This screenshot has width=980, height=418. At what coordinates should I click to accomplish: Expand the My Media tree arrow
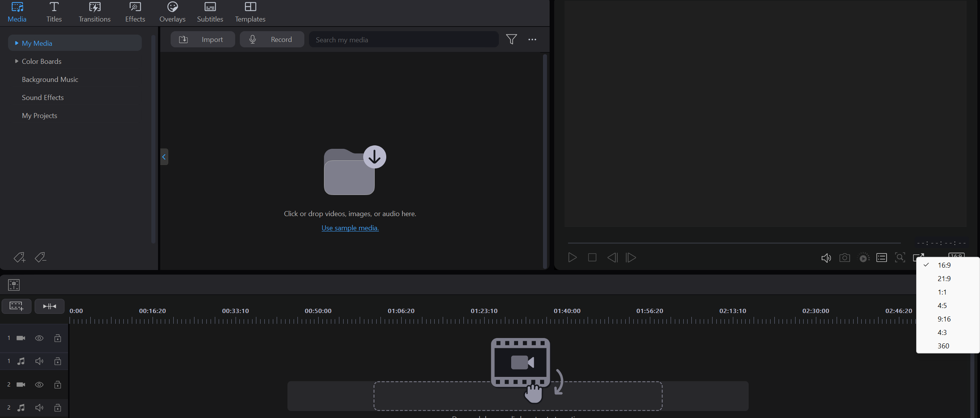17,43
